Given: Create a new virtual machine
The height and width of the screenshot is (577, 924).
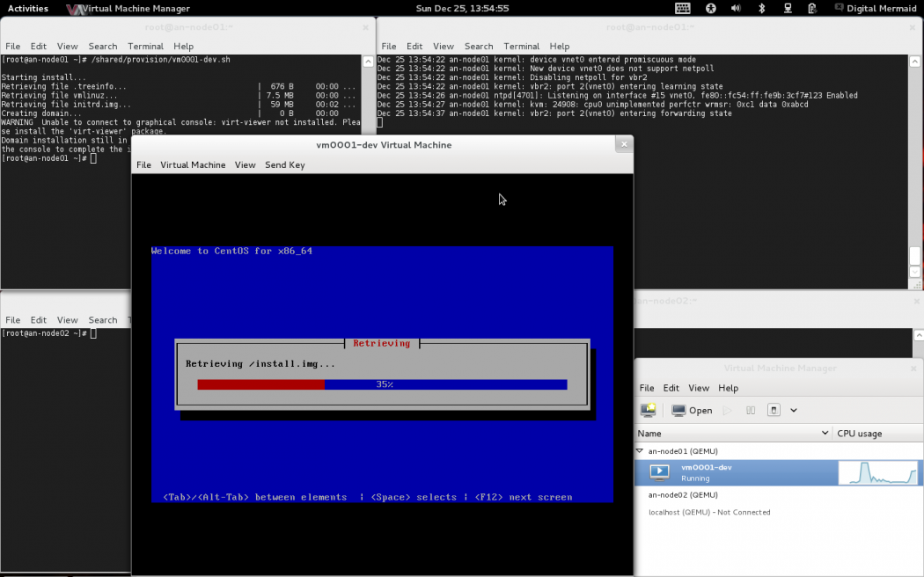Looking at the screenshot, I should click(649, 410).
